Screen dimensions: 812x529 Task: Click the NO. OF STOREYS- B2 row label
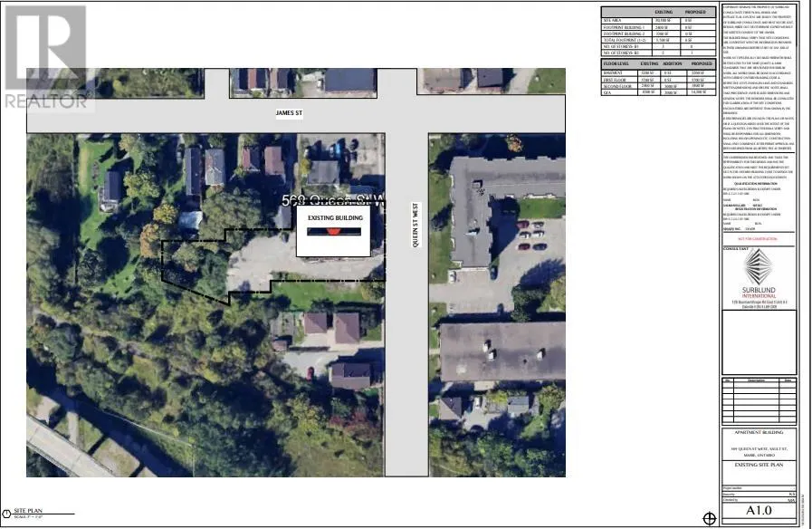(621, 53)
